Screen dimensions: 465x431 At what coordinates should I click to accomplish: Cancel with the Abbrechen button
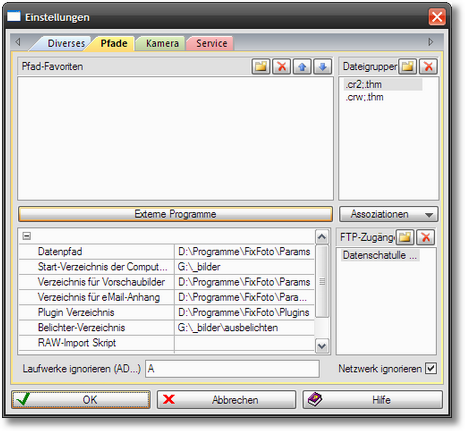227,400
